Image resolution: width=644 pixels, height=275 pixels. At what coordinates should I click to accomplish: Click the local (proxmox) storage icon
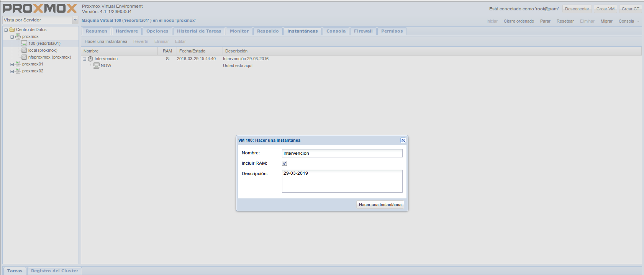pos(24,51)
